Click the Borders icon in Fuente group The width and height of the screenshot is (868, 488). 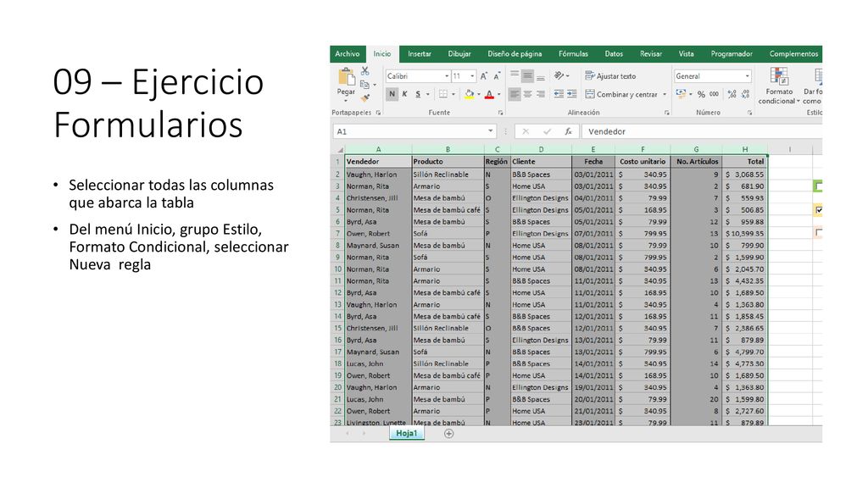pyautogui.click(x=442, y=95)
